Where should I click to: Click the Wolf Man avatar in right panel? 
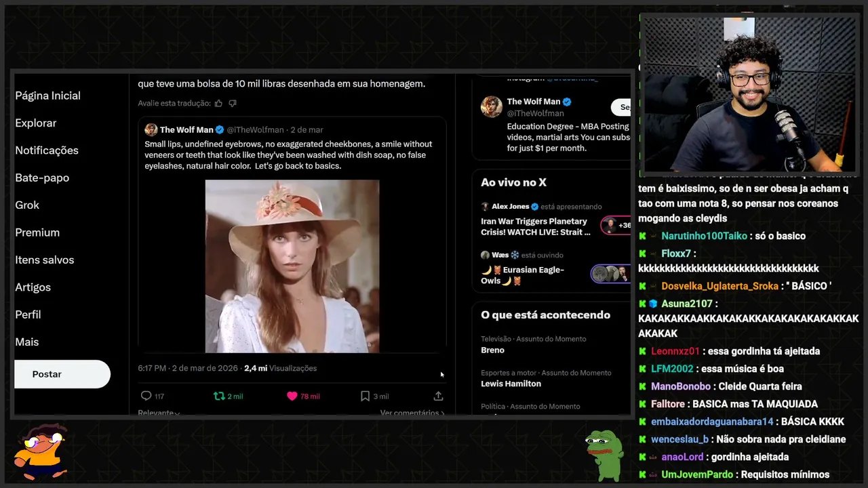(x=492, y=106)
